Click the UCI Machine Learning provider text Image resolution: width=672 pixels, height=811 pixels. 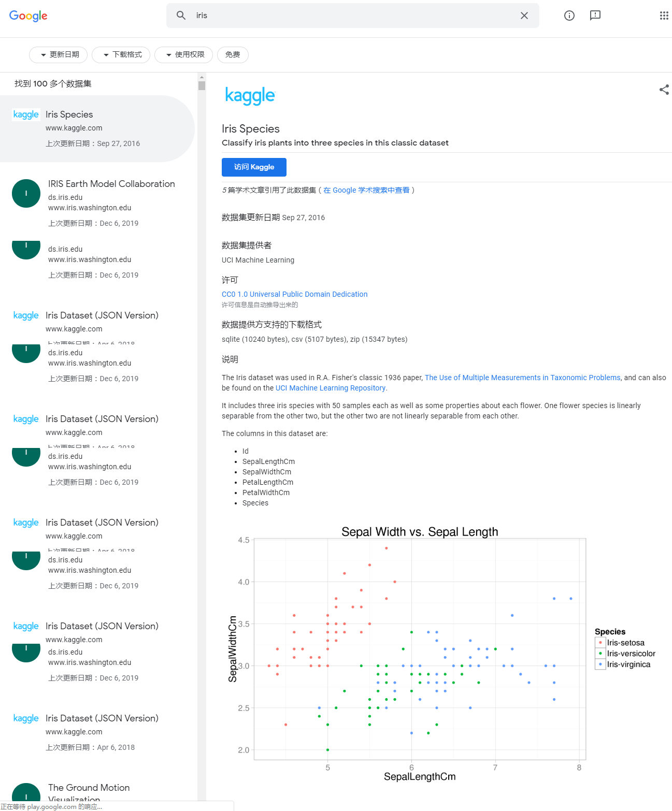click(x=258, y=260)
